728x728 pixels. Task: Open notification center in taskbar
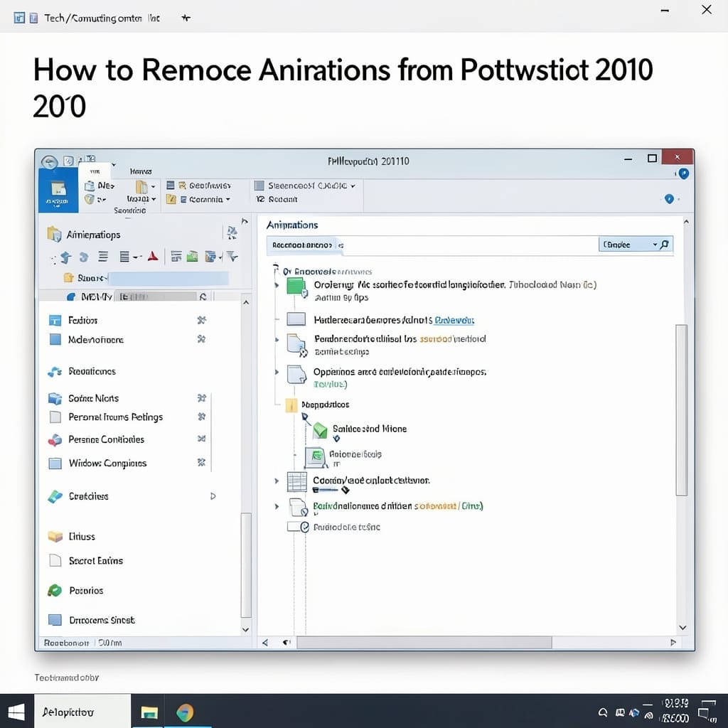click(x=707, y=711)
